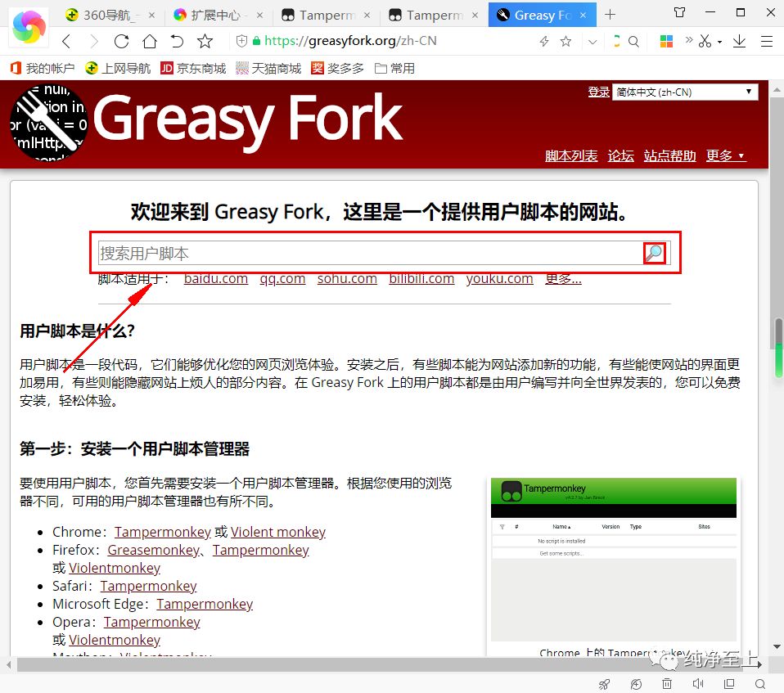Viewport: 784px width, 693px height.
Task: Open 更多... sites link
Action: pyautogui.click(x=563, y=278)
